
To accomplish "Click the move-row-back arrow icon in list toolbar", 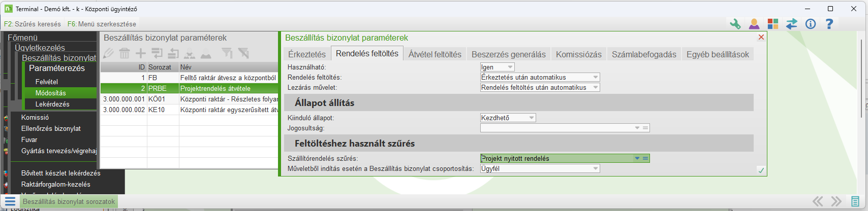I will (173, 53).
